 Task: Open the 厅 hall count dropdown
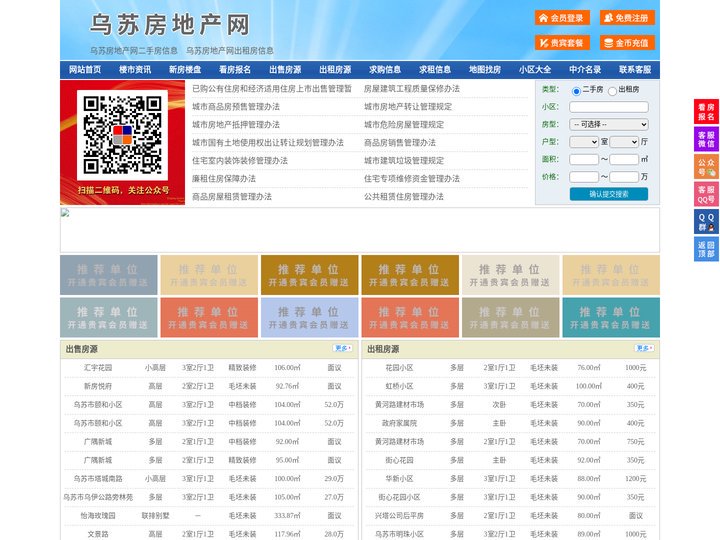tap(624, 142)
